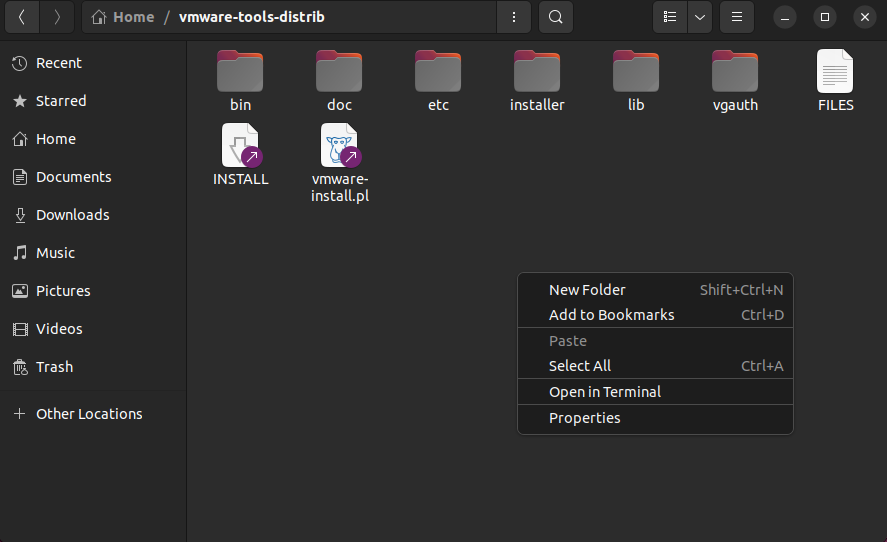Image resolution: width=887 pixels, height=542 pixels.
Task: Open Documents label in the sidebar
Action: point(74,177)
